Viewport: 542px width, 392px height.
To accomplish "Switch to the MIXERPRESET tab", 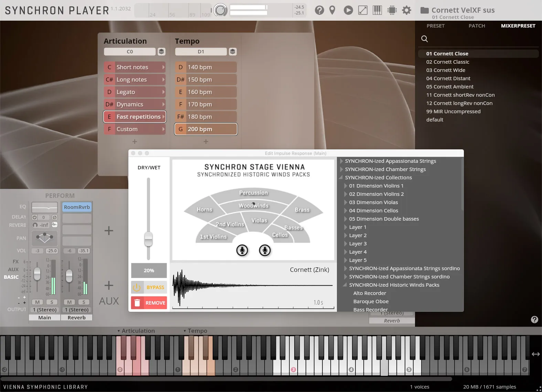I will [x=518, y=26].
